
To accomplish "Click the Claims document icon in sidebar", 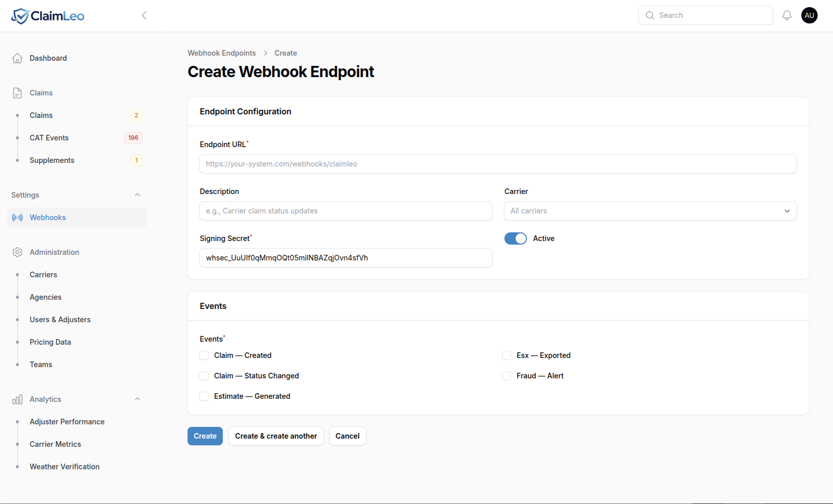I will click(x=17, y=92).
